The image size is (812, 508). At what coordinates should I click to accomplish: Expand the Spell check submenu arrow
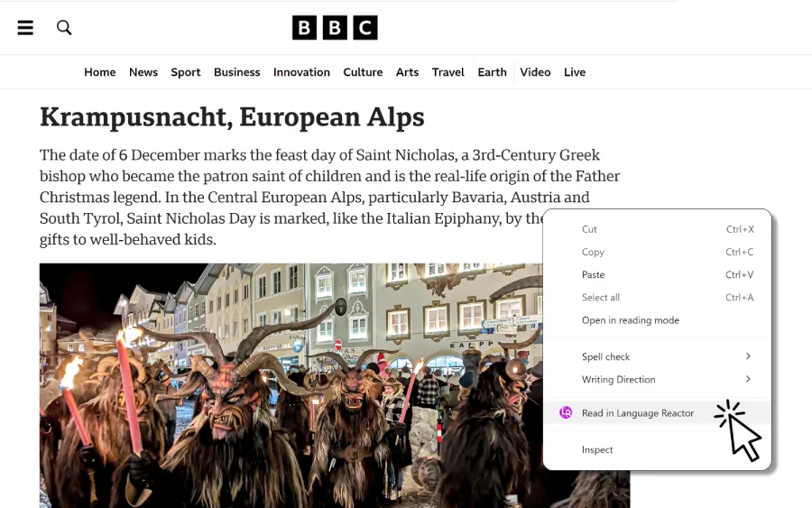[748, 357]
